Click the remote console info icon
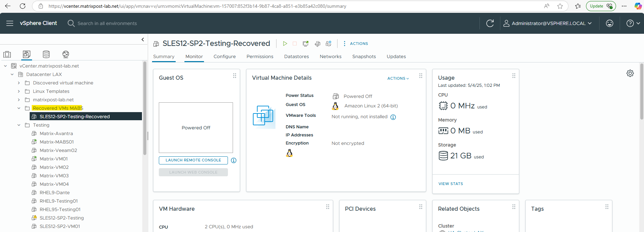The width and height of the screenshot is (644, 232). pyautogui.click(x=234, y=160)
